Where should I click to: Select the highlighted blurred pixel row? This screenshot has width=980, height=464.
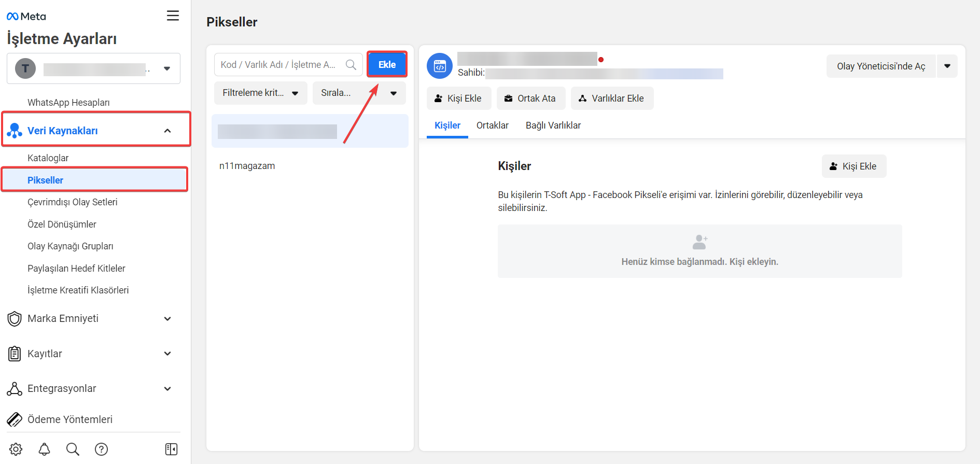coord(310,131)
